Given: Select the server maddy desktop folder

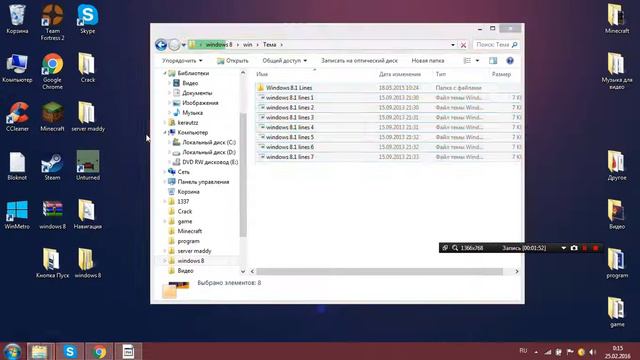Looking at the screenshot, I should pos(88,116).
